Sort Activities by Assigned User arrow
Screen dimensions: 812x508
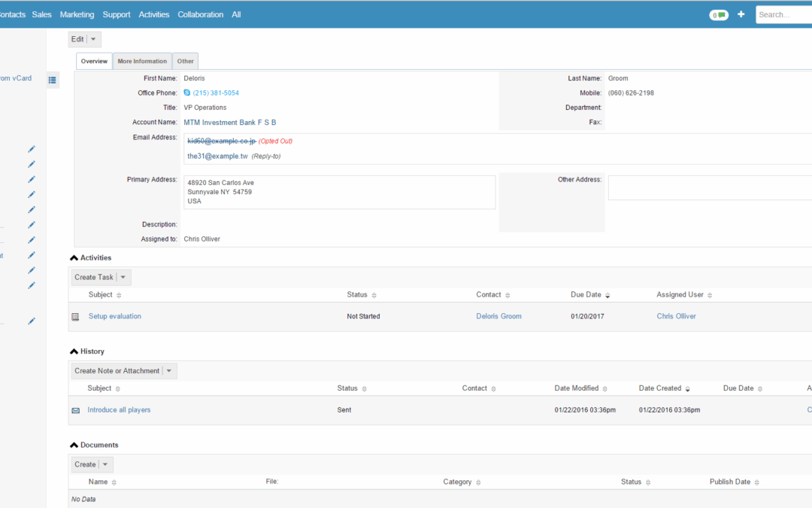pos(710,295)
